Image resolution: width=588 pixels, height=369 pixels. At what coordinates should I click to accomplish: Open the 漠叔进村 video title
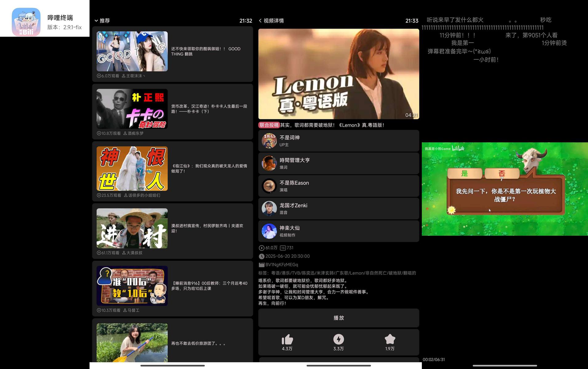pos(207,228)
